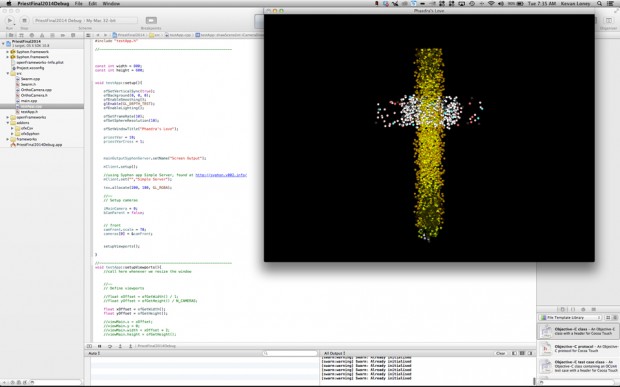The width and height of the screenshot is (620, 387).
Task: Click the library filter field at bottom right
Action: (578, 382)
